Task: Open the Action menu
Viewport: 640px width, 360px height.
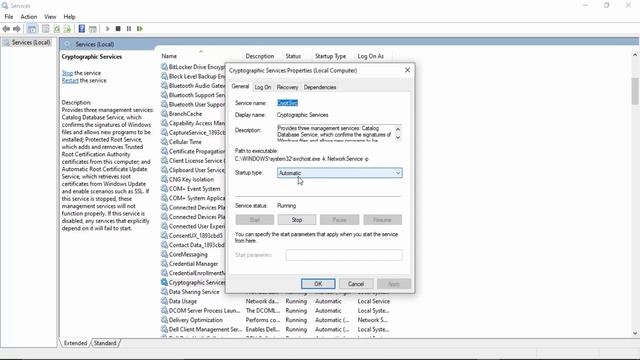Action: click(29, 17)
